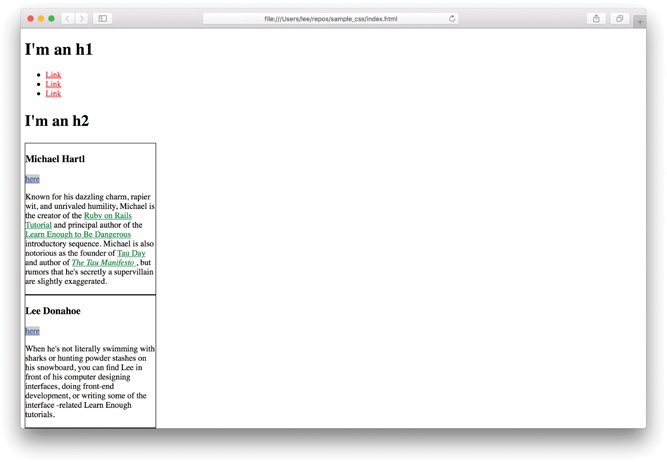
Task: Follow the Learn Enough to Be Dangerous link
Action: click(x=78, y=235)
